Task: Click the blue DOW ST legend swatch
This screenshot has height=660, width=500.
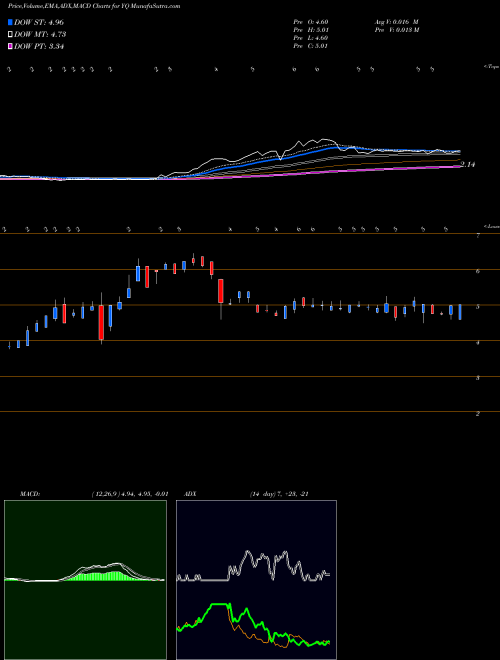Action: (x=10, y=22)
